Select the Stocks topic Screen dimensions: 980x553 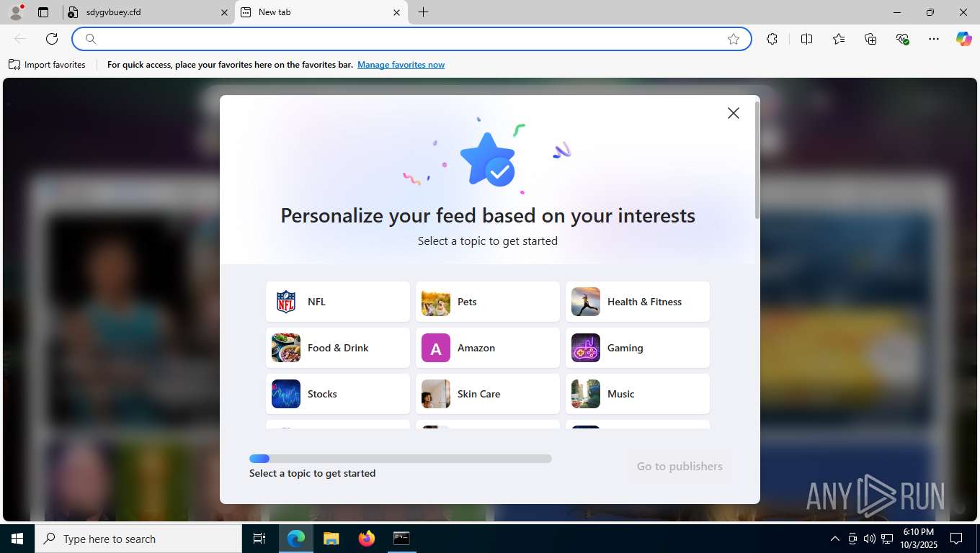[x=338, y=394]
